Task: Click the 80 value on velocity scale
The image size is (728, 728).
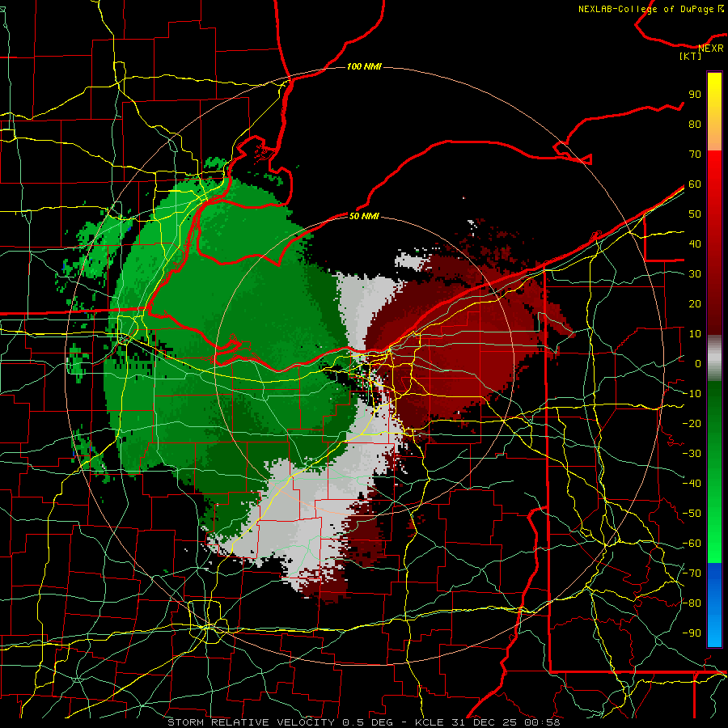Action: click(695, 124)
